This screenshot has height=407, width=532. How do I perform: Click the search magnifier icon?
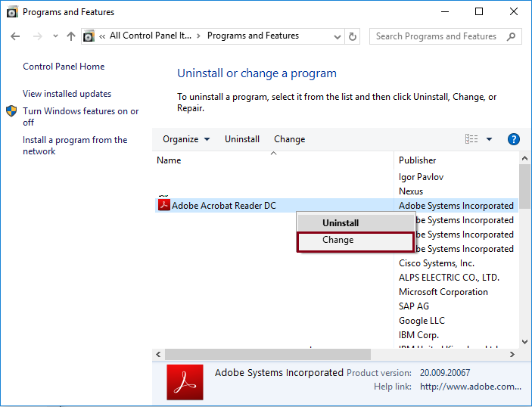point(511,36)
